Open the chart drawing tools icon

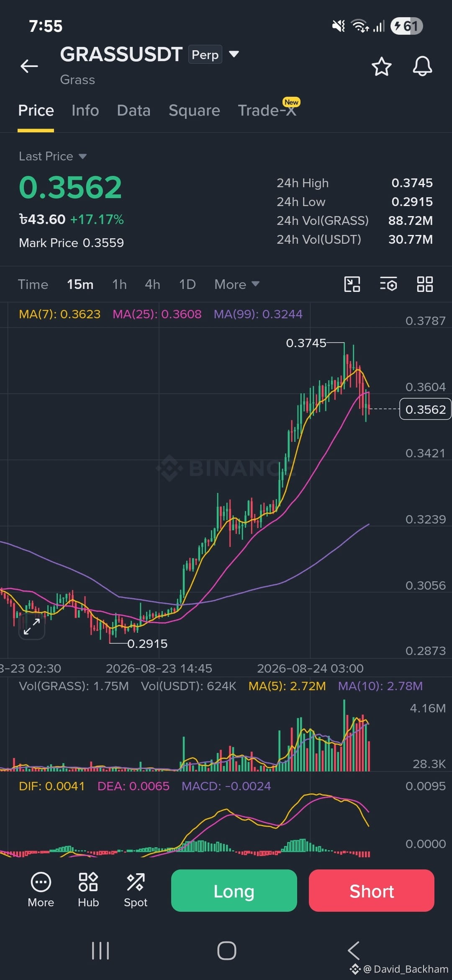352,284
